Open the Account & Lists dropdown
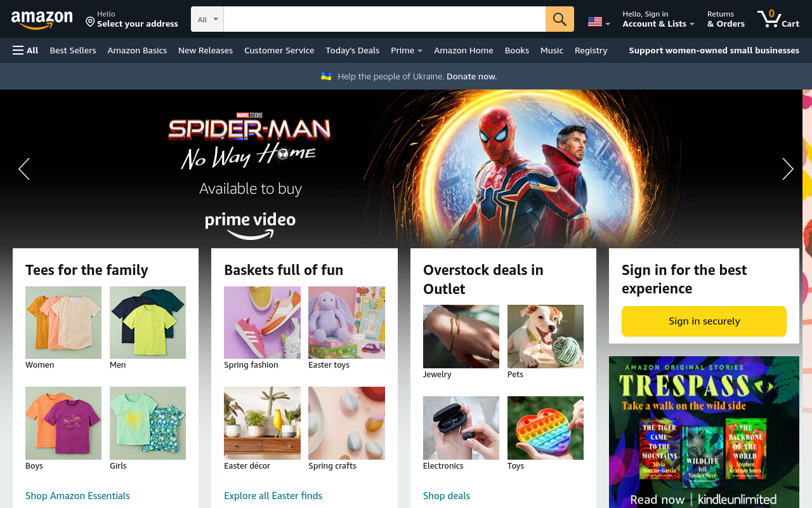The width and height of the screenshot is (812, 508). coord(658,19)
